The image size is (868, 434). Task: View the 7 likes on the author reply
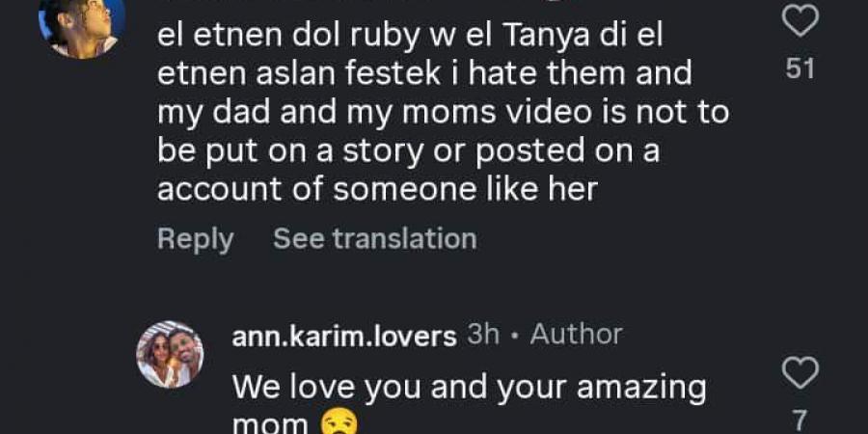800,420
